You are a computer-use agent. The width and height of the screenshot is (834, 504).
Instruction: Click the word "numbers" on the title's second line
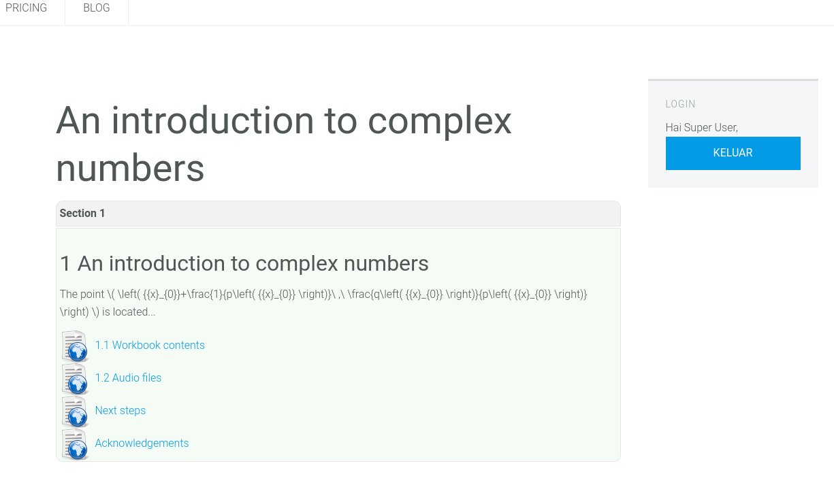tap(130, 167)
